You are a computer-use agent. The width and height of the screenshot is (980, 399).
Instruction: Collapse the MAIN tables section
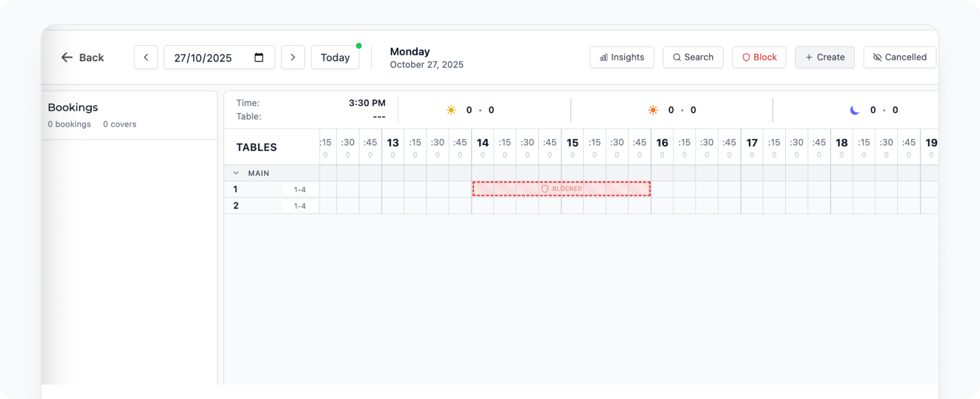[236, 173]
